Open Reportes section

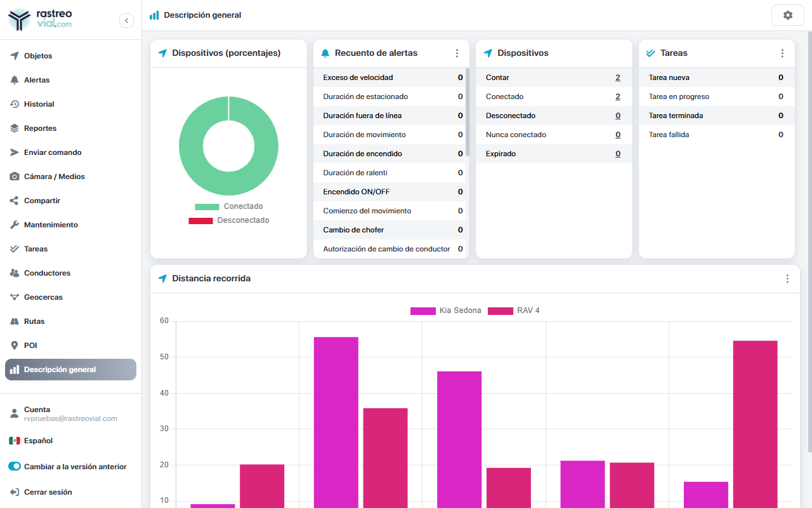coord(70,128)
